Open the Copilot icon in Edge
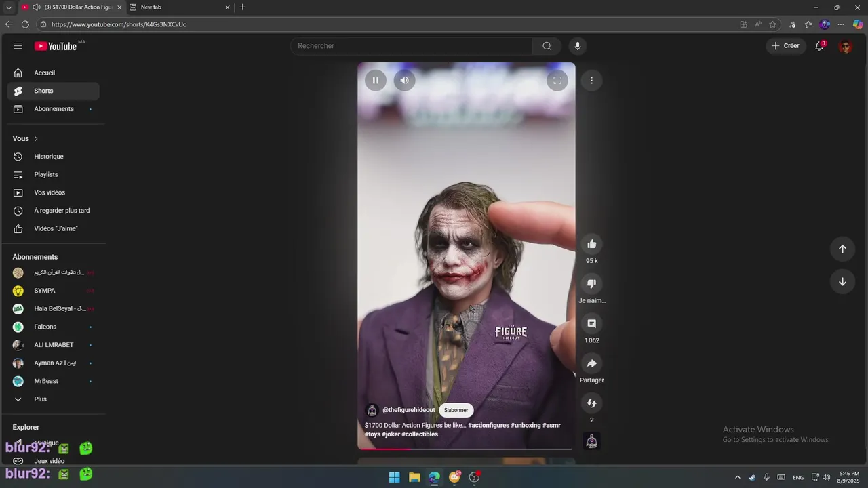Image resolution: width=868 pixels, height=488 pixels. [858, 24]
